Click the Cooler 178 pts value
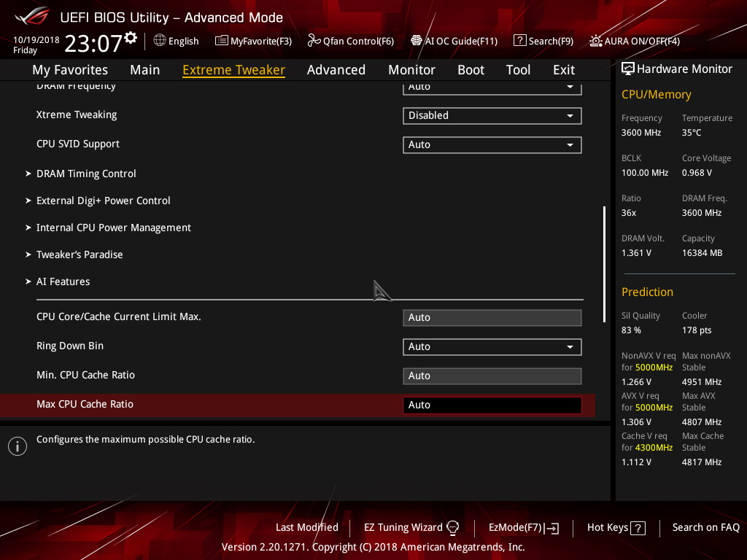747x560 pixels. 697,330
